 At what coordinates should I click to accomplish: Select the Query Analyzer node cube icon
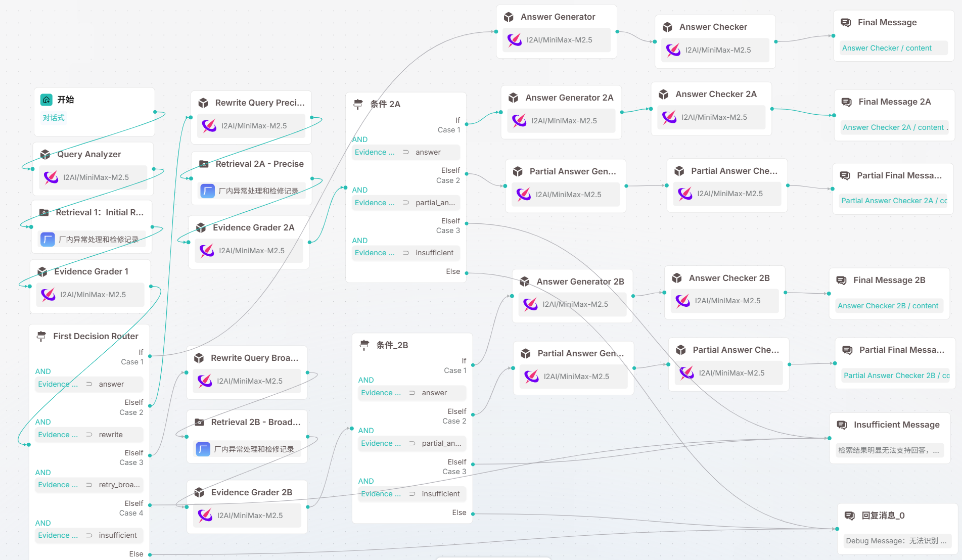click(x=45, y=154)
